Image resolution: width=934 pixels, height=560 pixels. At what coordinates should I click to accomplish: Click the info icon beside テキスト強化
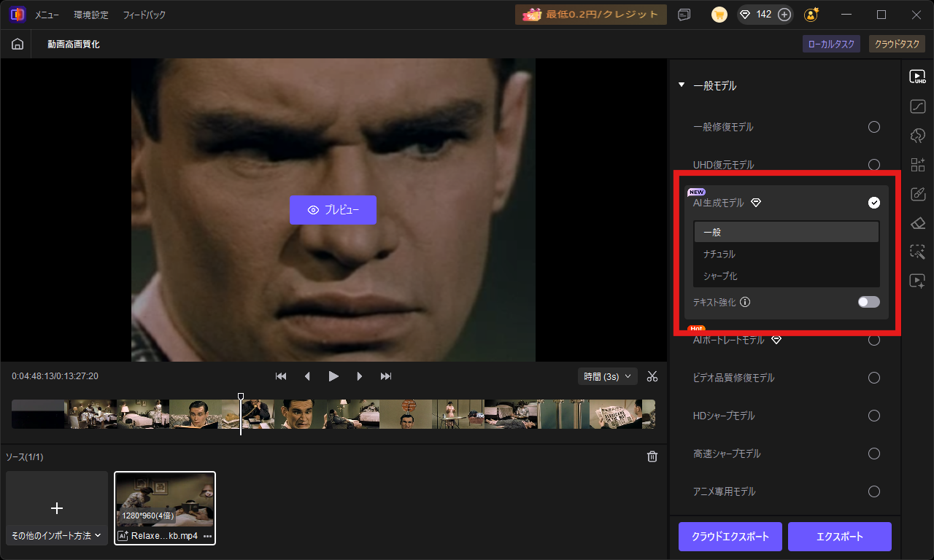[x=745, y=302]
